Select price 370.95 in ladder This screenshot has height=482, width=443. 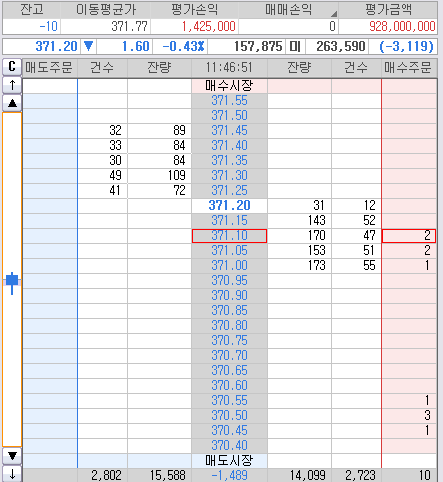pos(229,281)
